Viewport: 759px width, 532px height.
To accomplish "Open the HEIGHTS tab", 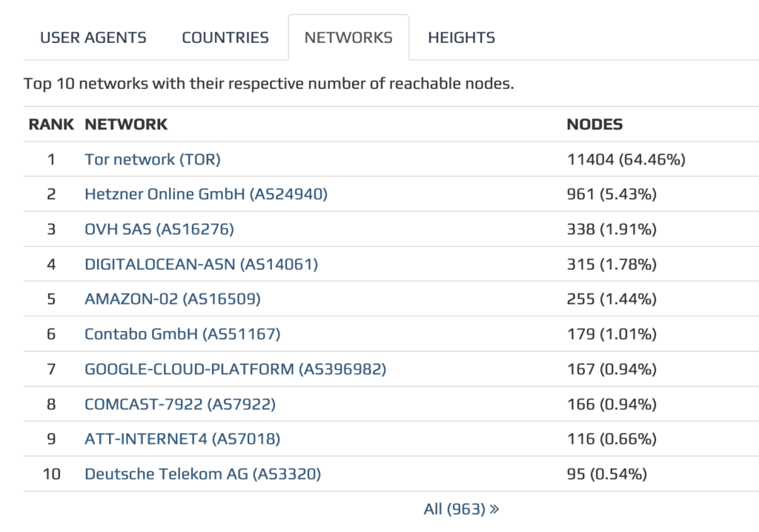I will pyautogui.click(x=461, y=37).
